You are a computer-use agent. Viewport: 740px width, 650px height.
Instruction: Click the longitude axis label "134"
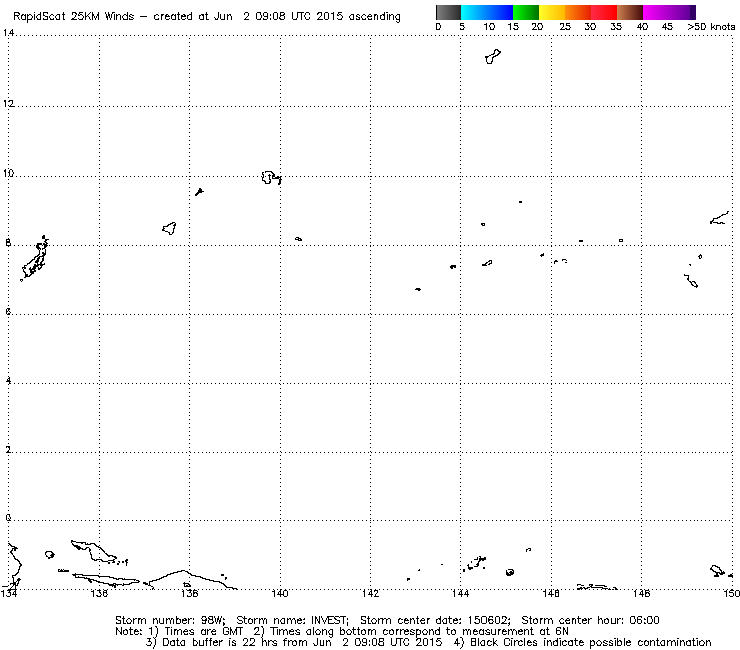tap(9, 593)
